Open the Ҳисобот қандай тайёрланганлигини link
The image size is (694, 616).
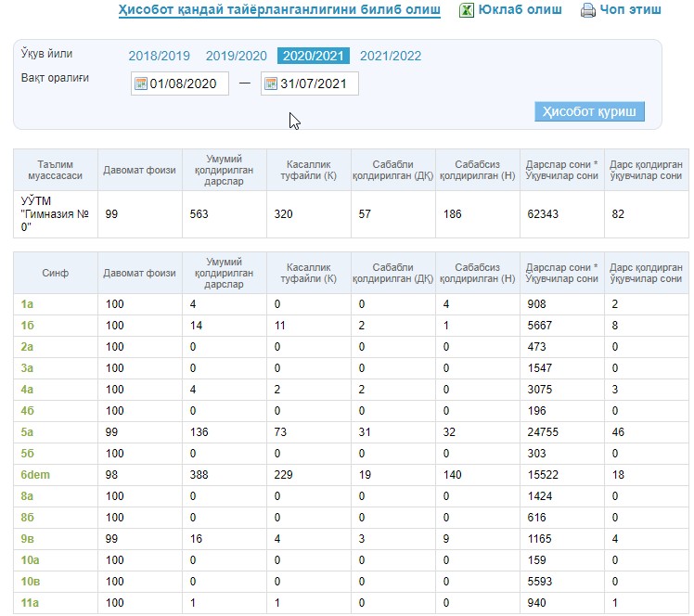pos(278,10)
